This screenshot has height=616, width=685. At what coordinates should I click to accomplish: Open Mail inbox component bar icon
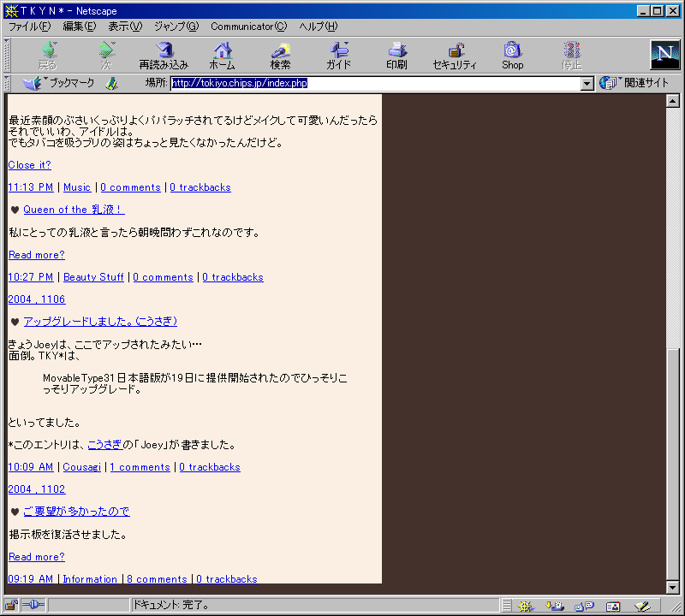coord(555,606)
